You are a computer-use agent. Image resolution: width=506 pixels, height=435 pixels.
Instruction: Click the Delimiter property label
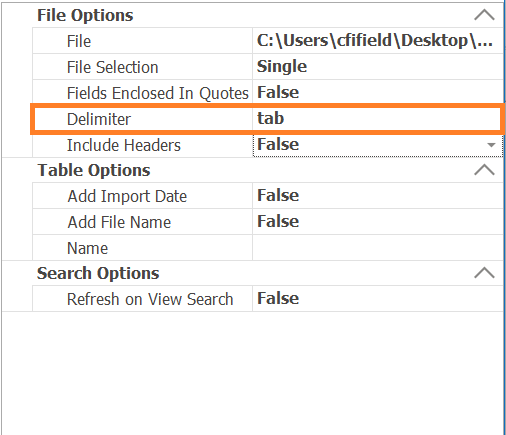[99, 119]
